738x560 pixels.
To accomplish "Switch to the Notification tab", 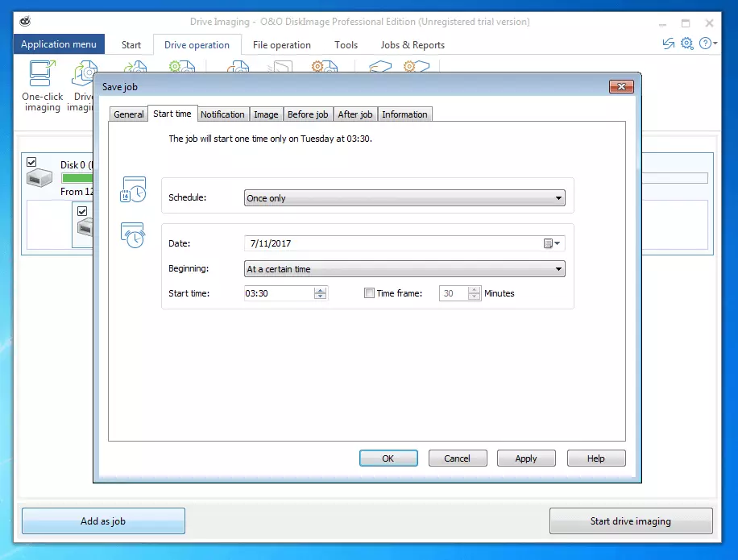I will tap(222, 114).
